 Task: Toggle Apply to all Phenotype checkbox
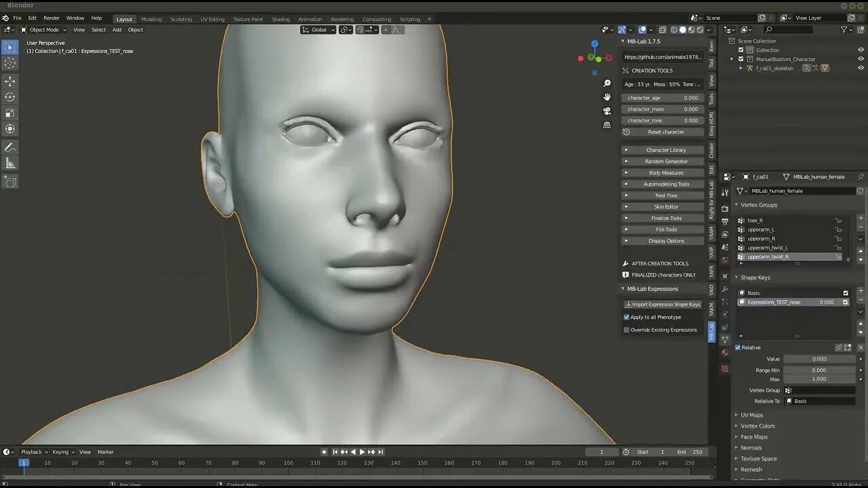pyautogui.click(x=627, y=317)
